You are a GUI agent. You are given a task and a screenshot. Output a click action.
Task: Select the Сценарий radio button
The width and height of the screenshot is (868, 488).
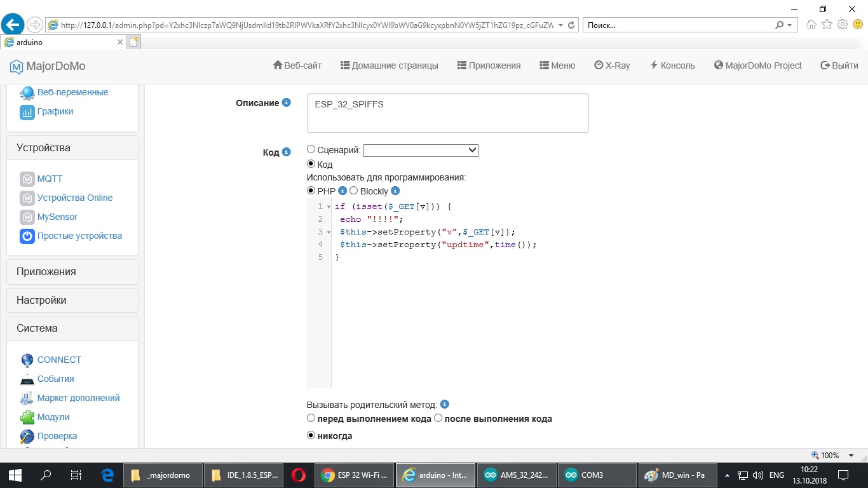point(311,149)
